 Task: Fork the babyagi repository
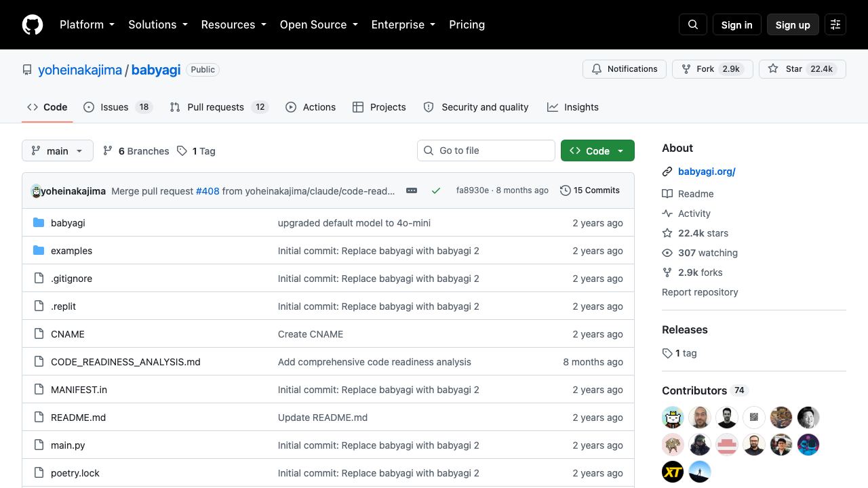[713, 69]
